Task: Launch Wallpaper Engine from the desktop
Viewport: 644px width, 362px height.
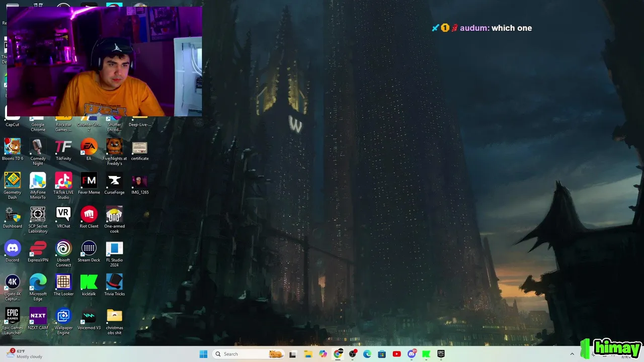Action: coord(63,316)
